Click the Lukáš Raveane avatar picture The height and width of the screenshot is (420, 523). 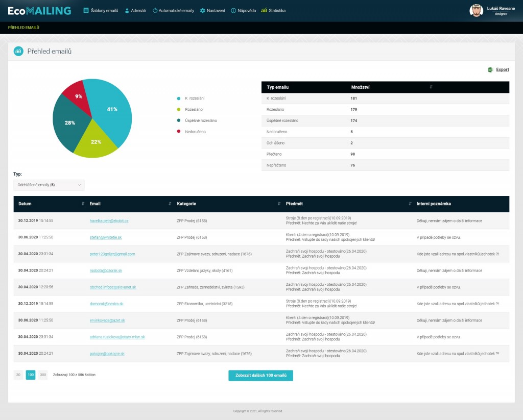click(x=476, y=11)
